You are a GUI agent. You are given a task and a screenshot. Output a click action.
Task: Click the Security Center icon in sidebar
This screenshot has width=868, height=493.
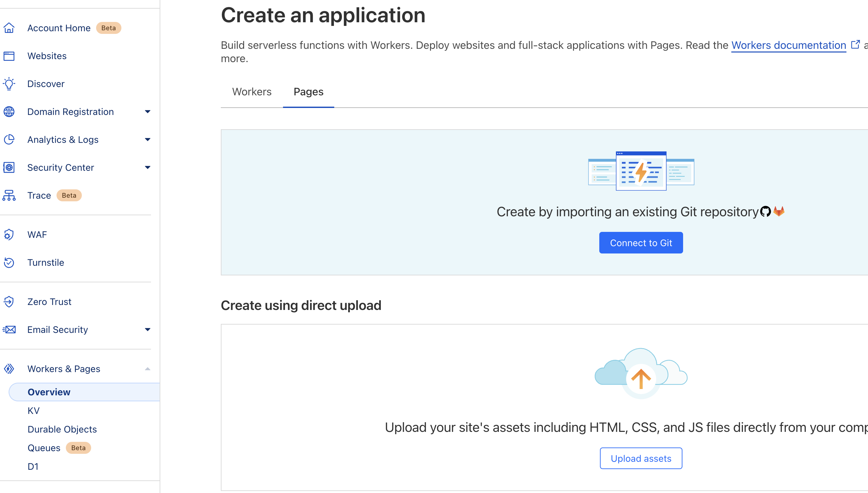(10, 167)
